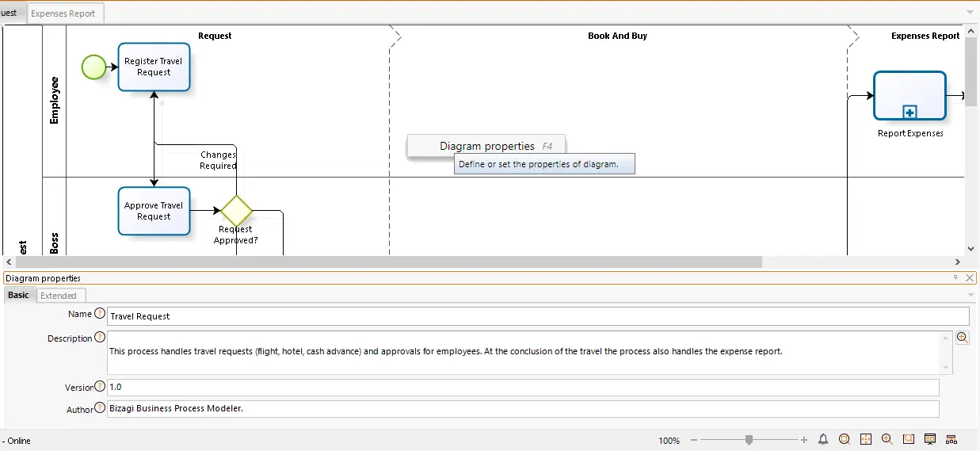Click the description scroll-down arrow
Screen dimensions: 980x451
coord(946,368)
